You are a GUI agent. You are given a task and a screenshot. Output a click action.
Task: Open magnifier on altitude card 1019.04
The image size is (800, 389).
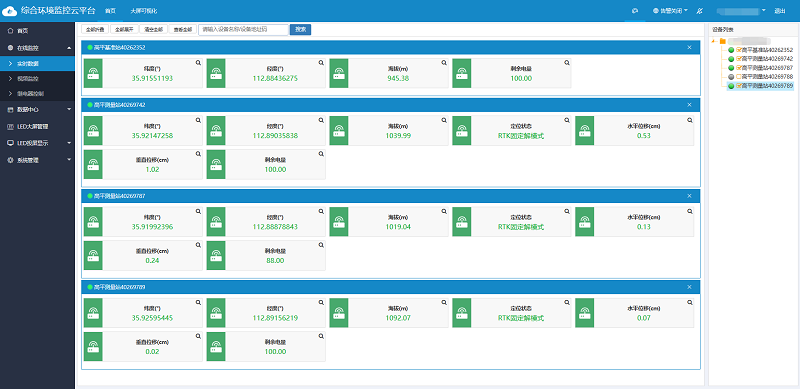(x=444, y=211)
